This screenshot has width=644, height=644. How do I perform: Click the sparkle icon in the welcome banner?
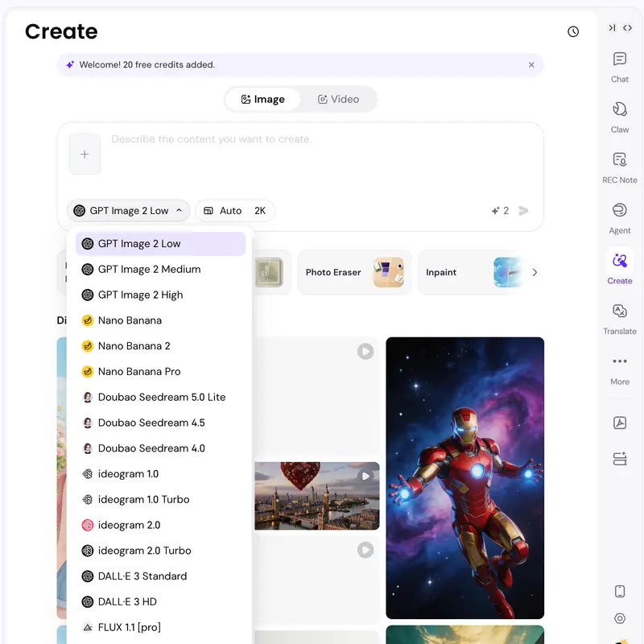point(70,64)
